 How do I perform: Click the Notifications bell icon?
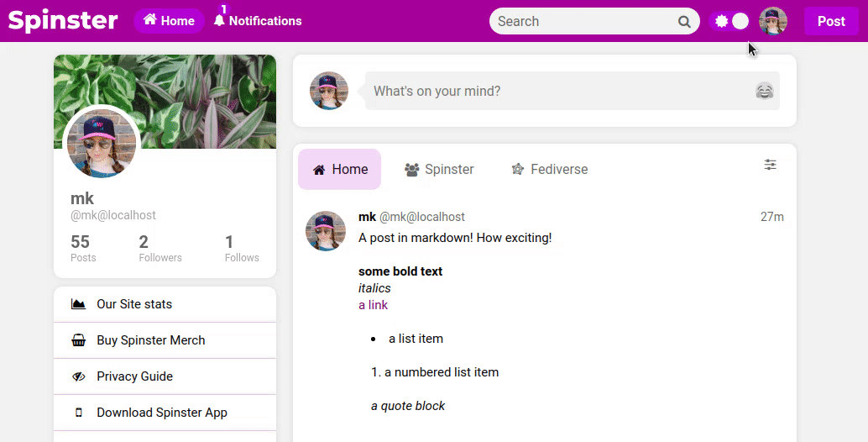pos(219,21)
